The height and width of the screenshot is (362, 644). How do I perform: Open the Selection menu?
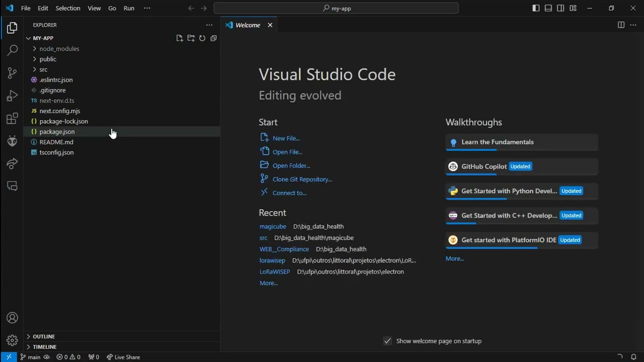67,8
